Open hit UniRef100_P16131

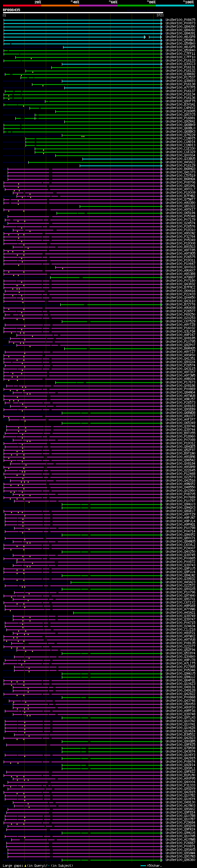click(180, 67)
